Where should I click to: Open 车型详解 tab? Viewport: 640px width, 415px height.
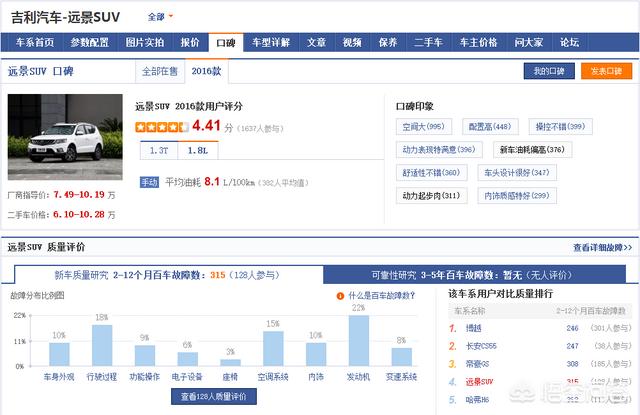coord(271,42)
